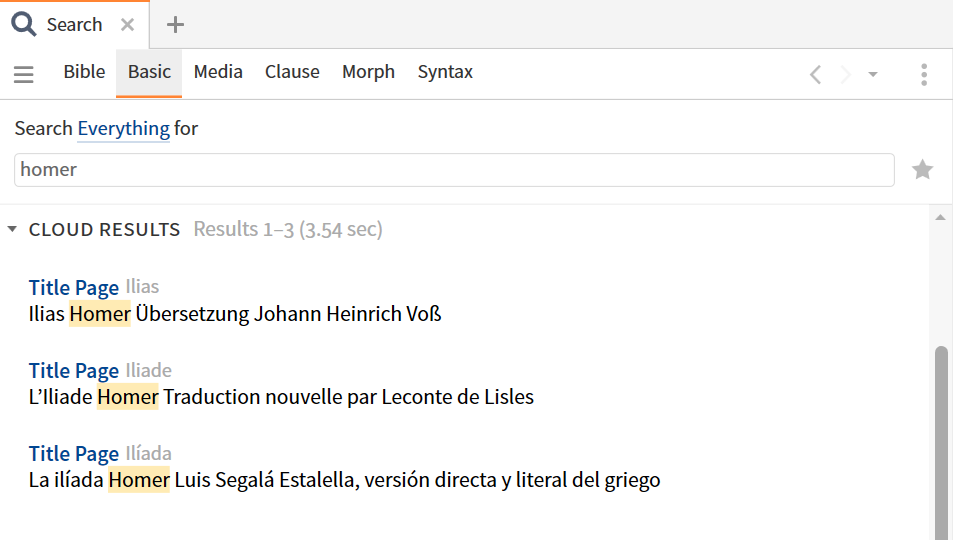Viewport: 953px width, 540px height.
Task: Open the Syntax search tab
Action: point(446,72)
